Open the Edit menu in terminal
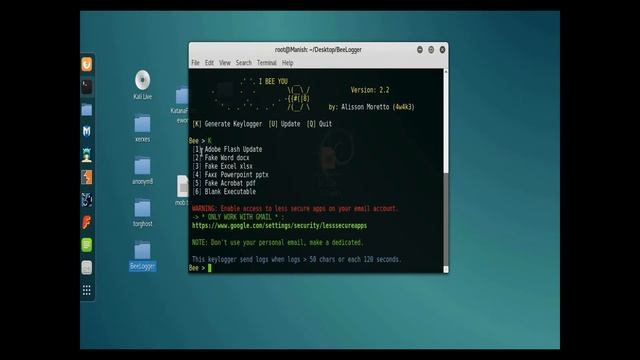 (209, 63)
